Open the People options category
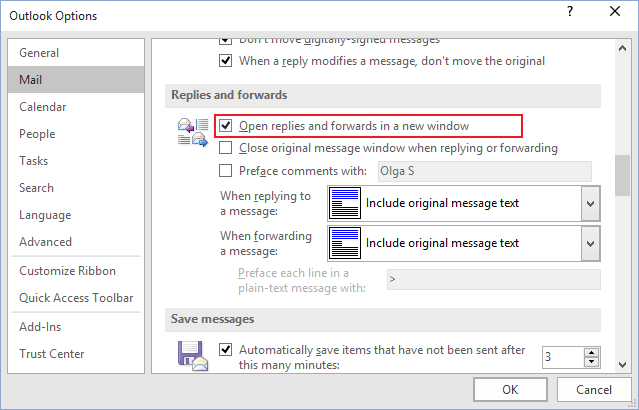The height and width of the screenshot is (410, 639). (x=76, y=134)
